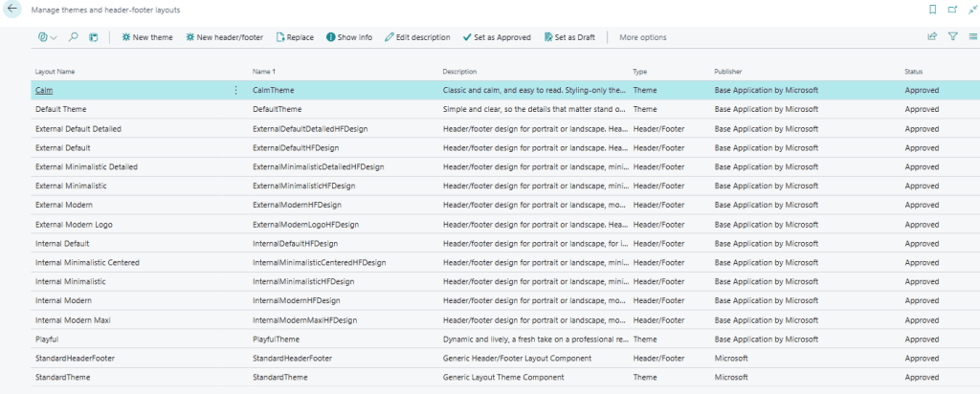Click the list view lines icon
The height and width of the screenshot is (394, 980).
tap(972, 37)
